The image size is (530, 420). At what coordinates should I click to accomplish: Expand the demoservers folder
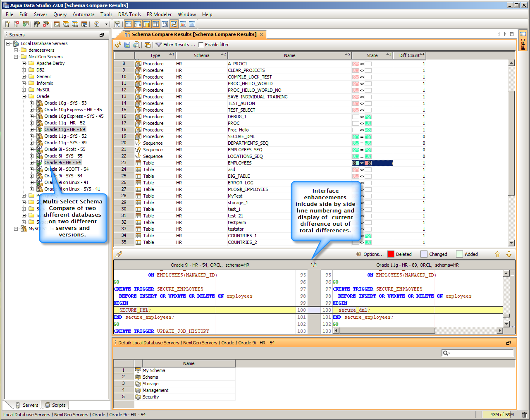click(16, 50)
